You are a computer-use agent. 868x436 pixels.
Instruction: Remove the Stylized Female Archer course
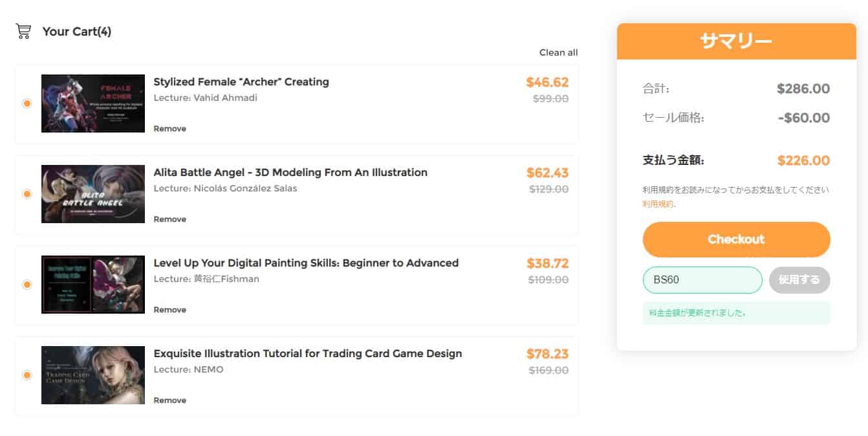(x=169, y=129)
